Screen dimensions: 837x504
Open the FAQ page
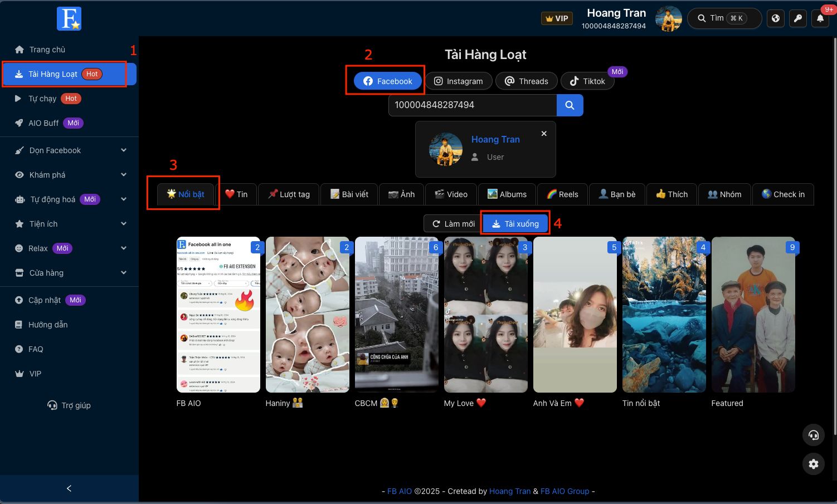pyautogui.click(x=69, y=349)
